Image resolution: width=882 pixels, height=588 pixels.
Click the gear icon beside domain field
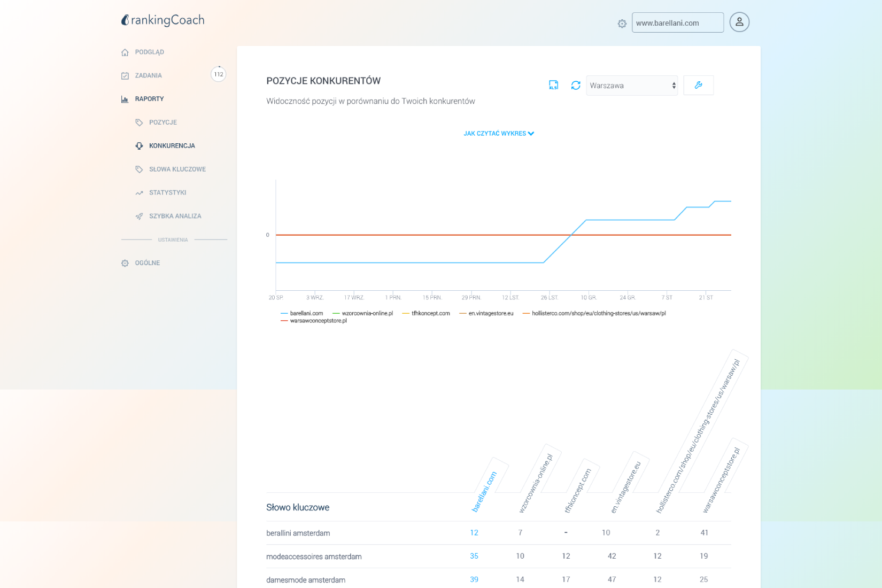pos(622,24)
